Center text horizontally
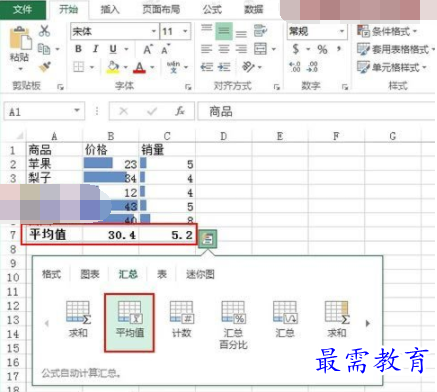The width and height of the screenshot is (437, 392). point(224,49)
